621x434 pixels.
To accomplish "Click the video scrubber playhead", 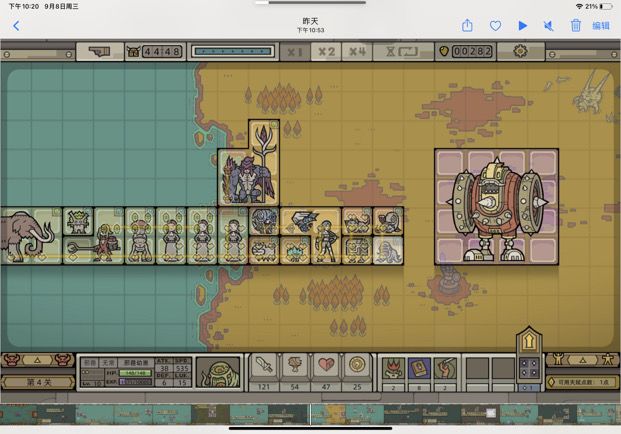I will (x=310, y=414).
